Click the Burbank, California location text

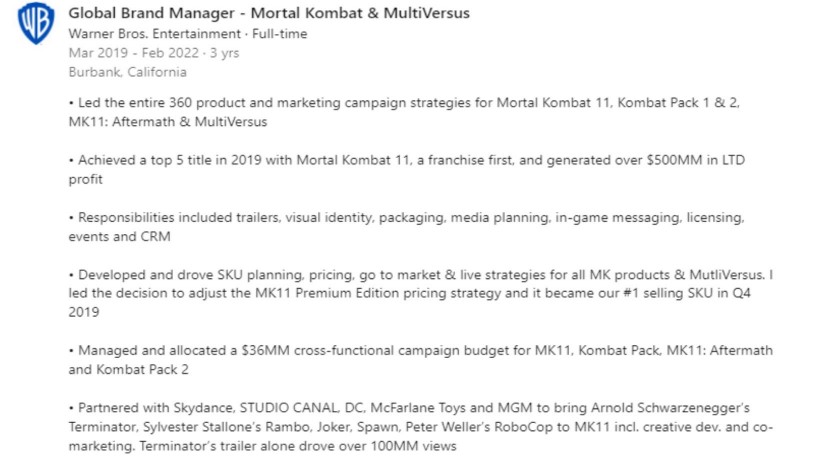[x=127, y=72]
